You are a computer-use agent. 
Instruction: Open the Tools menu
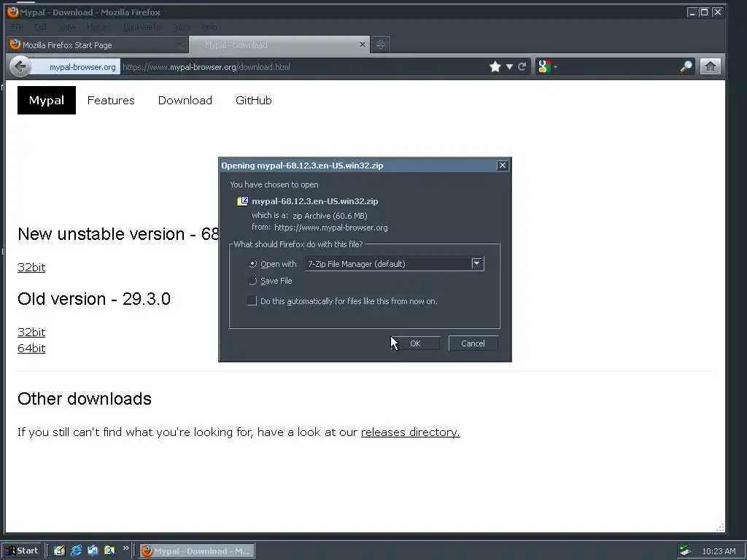181,27
